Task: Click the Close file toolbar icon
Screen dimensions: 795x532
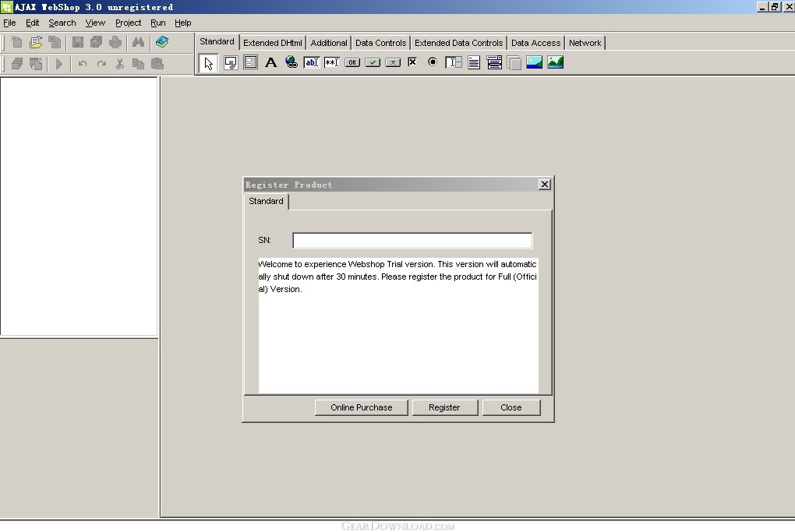Action: 55,42
